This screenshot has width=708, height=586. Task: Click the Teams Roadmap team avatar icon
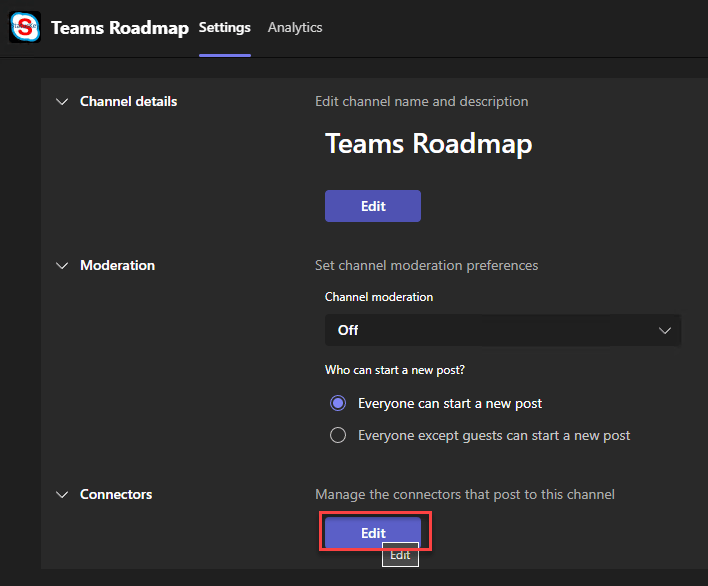tap(25, 27)
